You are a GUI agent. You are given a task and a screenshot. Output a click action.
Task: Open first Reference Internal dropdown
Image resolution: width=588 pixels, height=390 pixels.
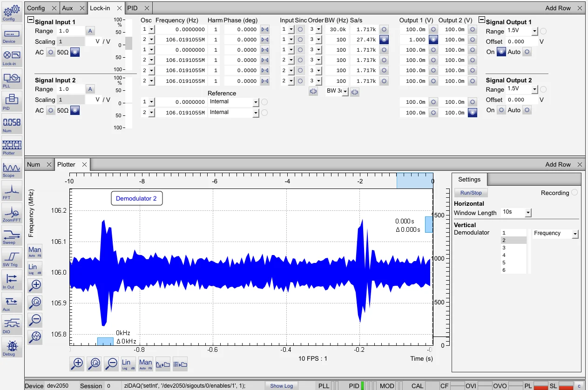256,102
